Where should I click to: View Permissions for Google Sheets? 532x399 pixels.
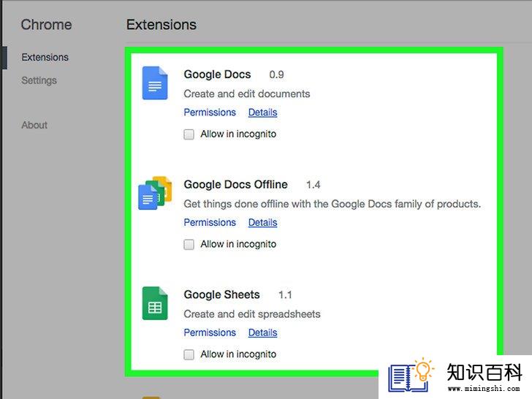210,332
